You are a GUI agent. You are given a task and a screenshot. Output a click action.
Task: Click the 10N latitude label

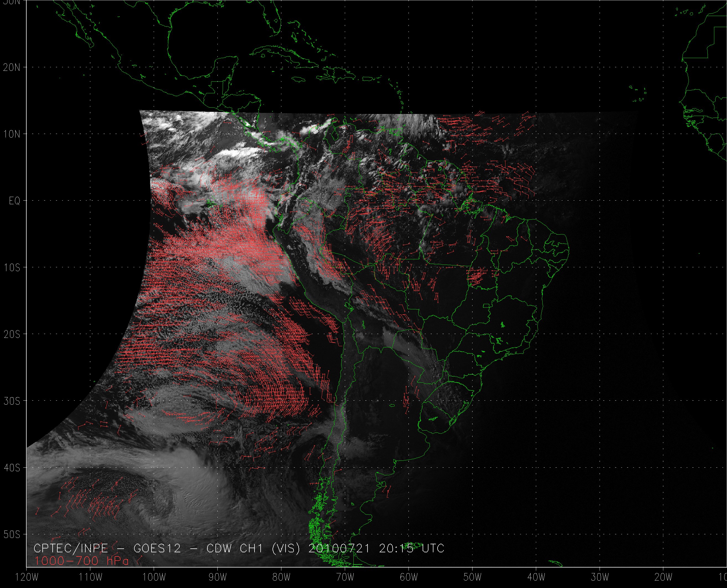12,134
